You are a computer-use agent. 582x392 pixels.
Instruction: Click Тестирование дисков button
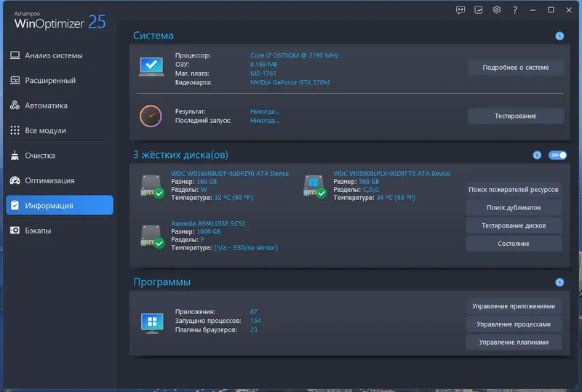tap(514, 225)
